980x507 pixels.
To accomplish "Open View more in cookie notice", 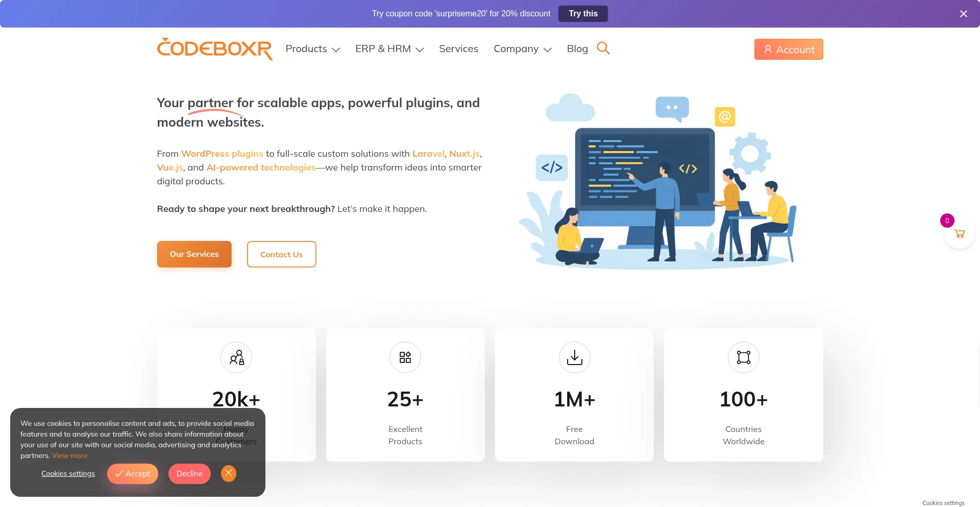I will pos(69,455).
